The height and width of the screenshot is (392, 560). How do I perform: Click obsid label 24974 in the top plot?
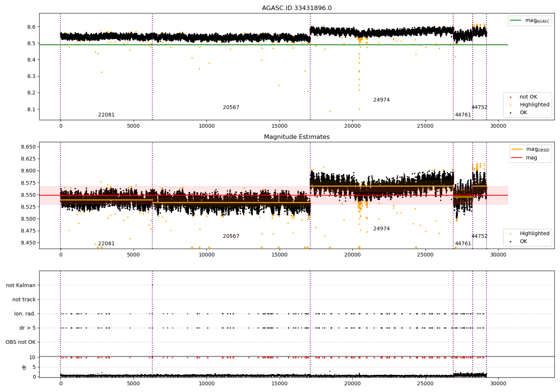coord(382,100)
